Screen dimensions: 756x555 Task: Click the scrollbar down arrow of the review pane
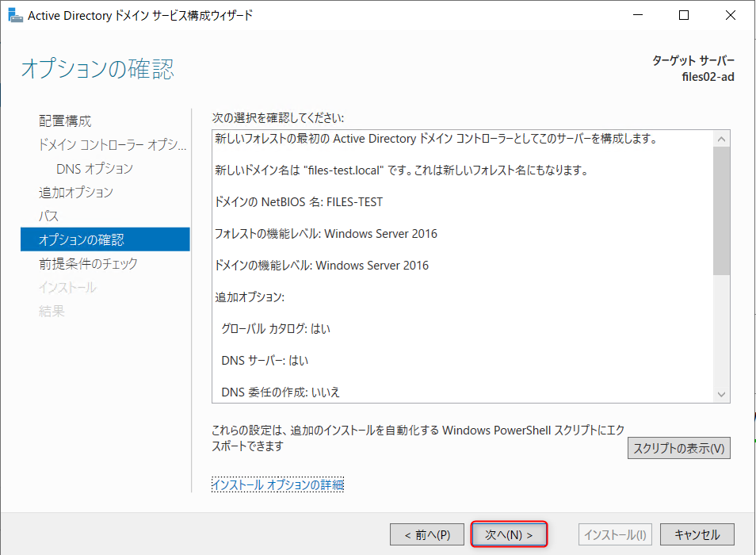[721, 393]
